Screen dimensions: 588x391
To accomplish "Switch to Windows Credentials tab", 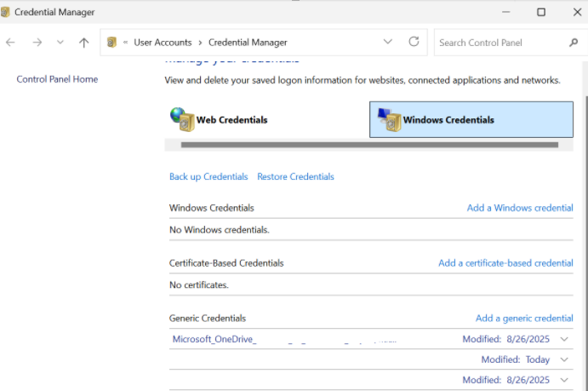I will tap(471, 119).
